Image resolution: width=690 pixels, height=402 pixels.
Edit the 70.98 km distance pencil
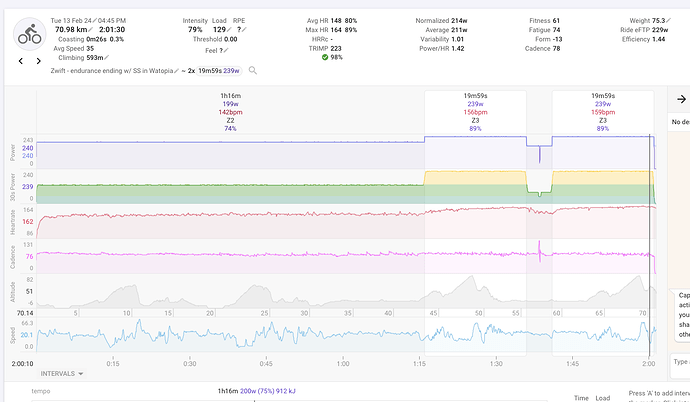(x=91, y=30)
